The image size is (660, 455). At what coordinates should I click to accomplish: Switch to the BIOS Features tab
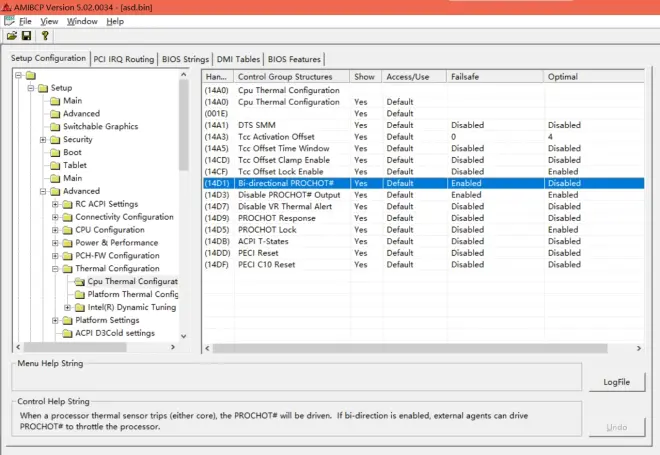294,59
